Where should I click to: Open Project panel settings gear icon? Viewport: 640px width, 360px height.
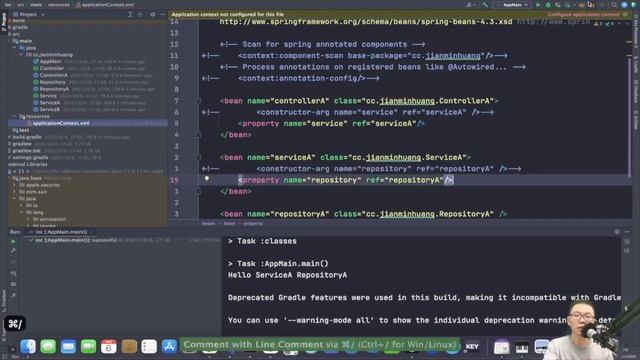[x=152, y=14]
